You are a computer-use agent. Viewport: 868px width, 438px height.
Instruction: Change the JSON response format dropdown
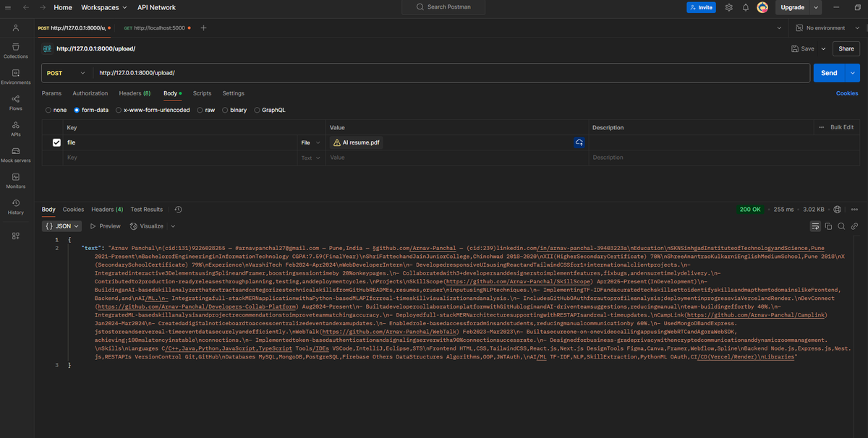62,226
